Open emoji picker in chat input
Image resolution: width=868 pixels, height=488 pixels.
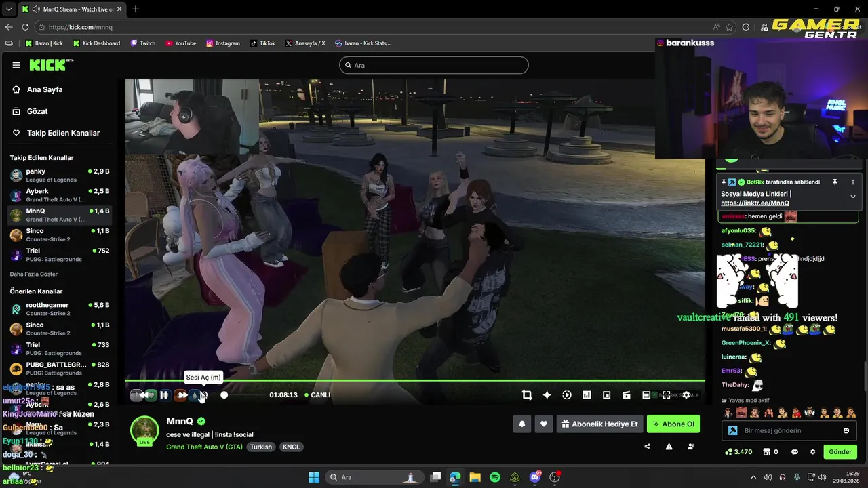point(846,430)
